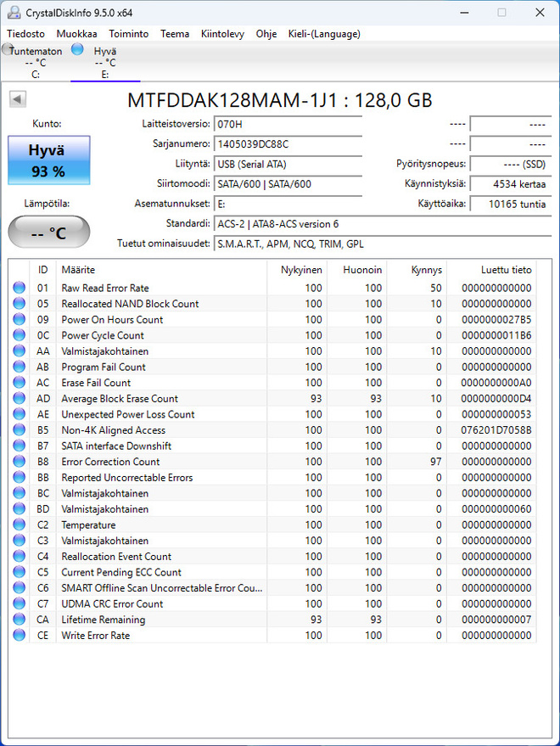
Task: Click the status orb of Lifetime Remaining
Action: click(x=19, y=619)
